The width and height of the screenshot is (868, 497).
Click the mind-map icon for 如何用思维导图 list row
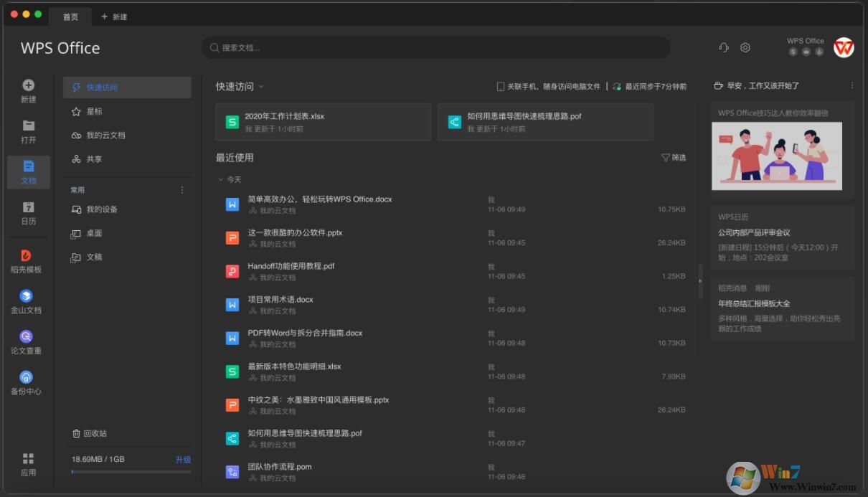232,438
